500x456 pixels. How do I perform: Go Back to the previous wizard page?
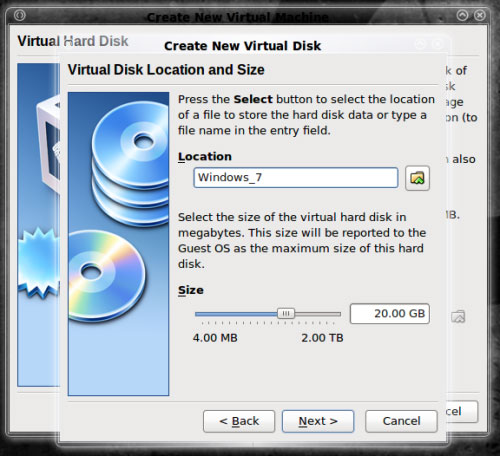(x=239, y=421)
